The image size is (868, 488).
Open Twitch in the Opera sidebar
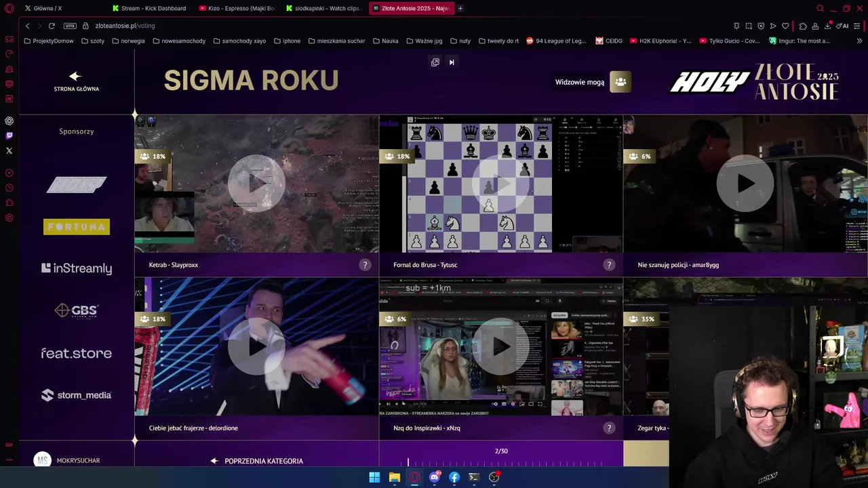[9, 136]
